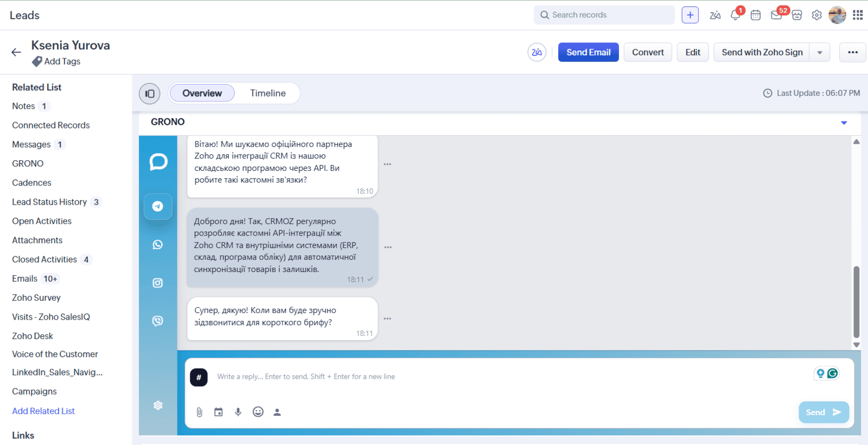Select the WhatsApp channel icon
868x445 pixels.
[x=158, y=245]
